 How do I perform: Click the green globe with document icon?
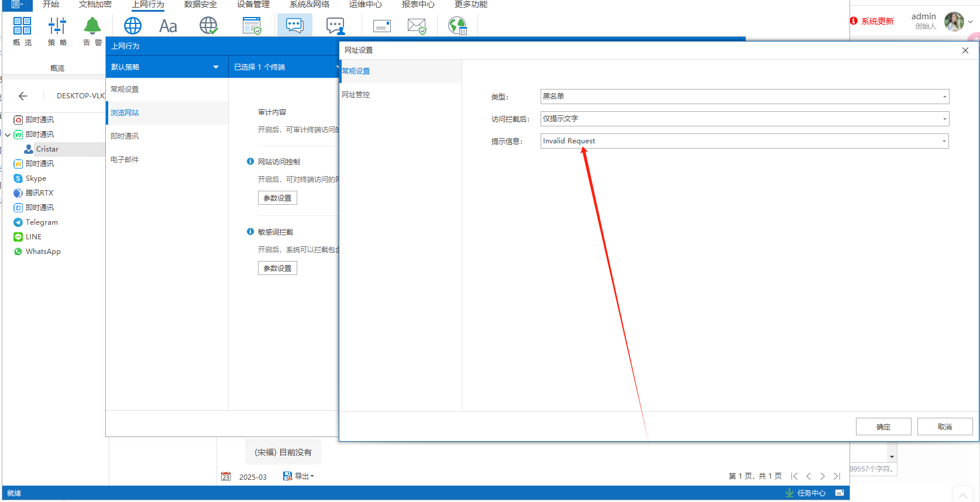458,26
